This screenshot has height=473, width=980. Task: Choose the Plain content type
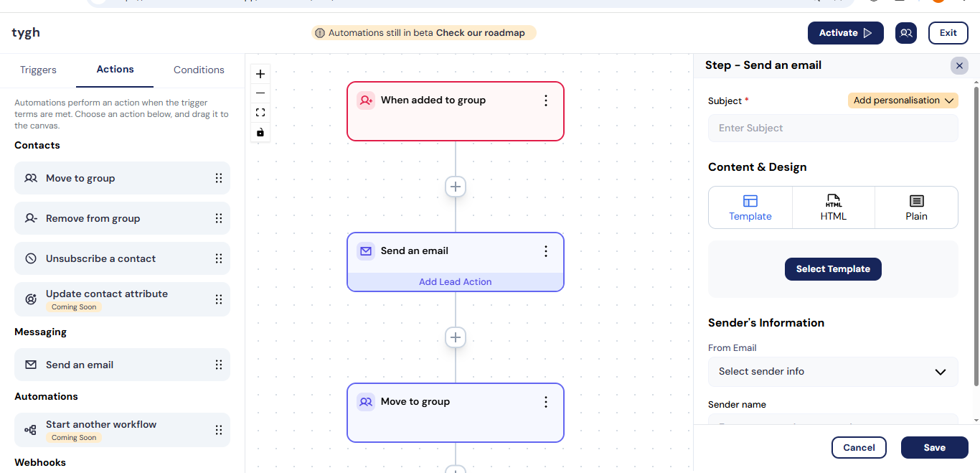916,207
